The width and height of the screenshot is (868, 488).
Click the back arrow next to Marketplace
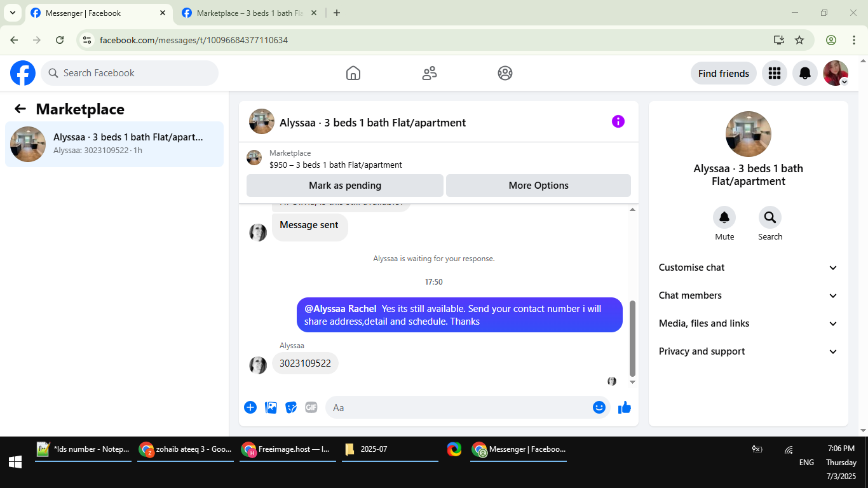click(x=20, y=109)
